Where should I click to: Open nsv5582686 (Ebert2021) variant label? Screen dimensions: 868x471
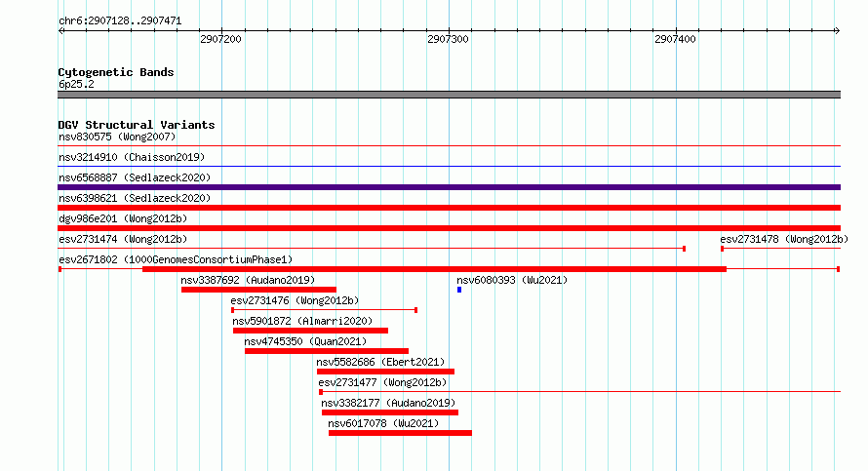click(380, 362)
